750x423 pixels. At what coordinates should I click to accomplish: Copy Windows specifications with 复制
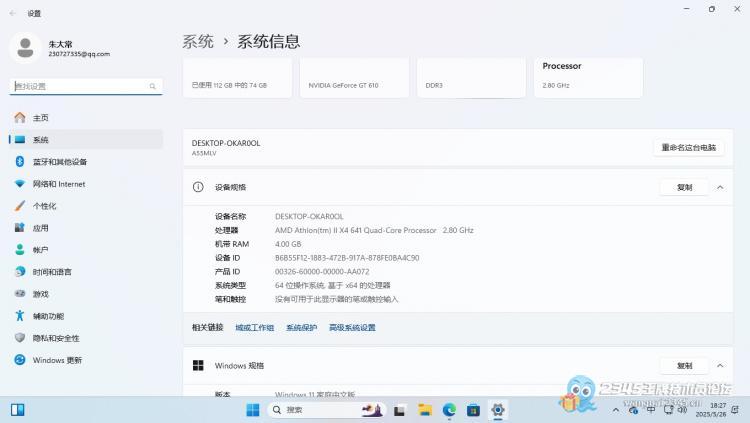point(684,366)
